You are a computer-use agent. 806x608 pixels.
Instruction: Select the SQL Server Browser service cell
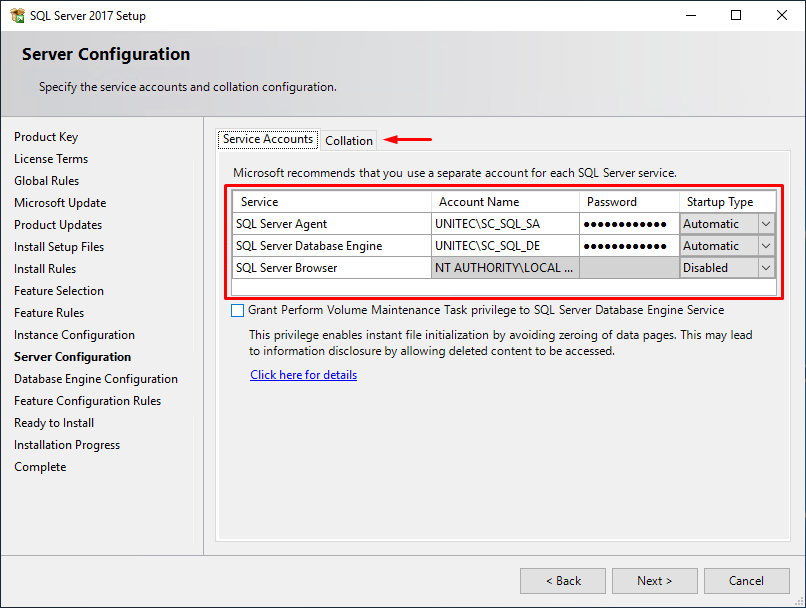[x=332, y=268]
